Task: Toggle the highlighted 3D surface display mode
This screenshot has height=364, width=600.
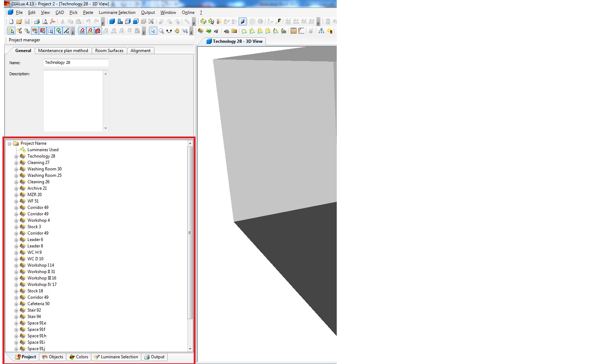Action: [x=243, y=21]
